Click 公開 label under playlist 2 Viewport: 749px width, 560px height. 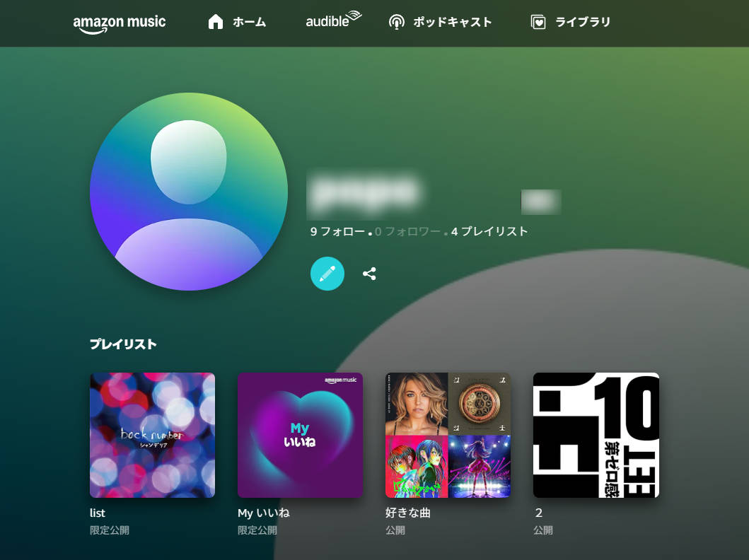pyautogui.click(x=543, y=530)
